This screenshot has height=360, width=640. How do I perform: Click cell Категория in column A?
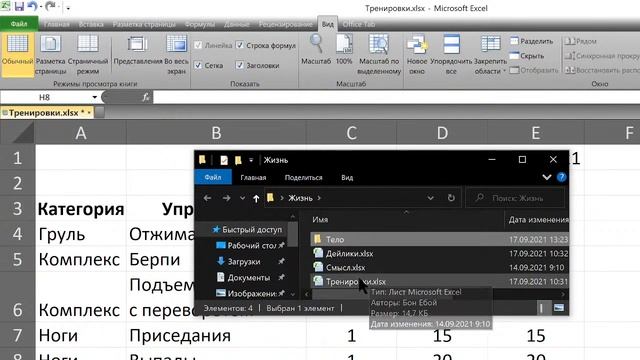pyautogui.click(x=81, y=209)
